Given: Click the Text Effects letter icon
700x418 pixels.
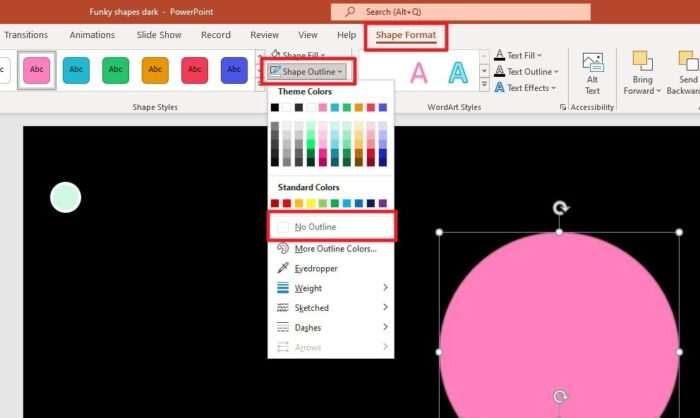Looking at the screenshot, I should tap(500, 88).
